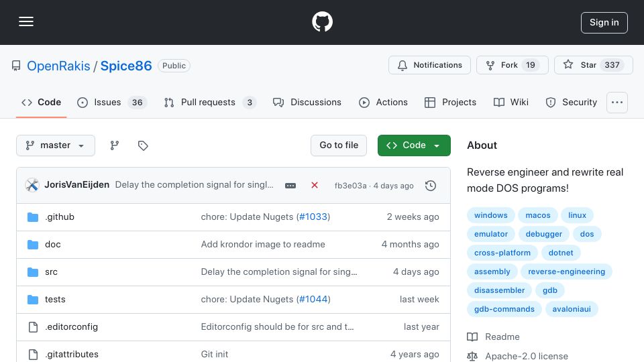Click the Sign in button

[604, 23]
